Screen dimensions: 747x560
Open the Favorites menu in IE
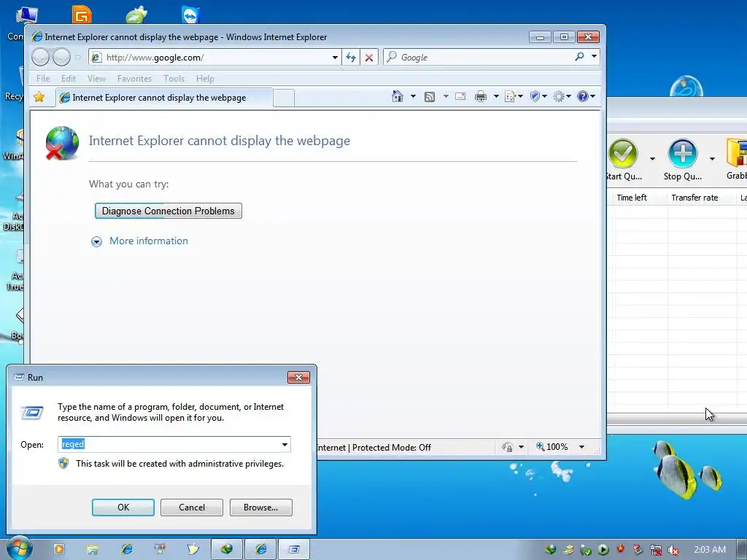[x=134, y=79]
